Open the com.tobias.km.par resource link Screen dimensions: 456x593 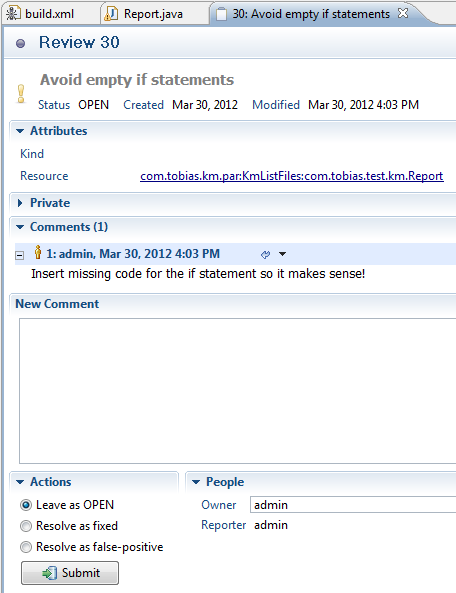292,176
